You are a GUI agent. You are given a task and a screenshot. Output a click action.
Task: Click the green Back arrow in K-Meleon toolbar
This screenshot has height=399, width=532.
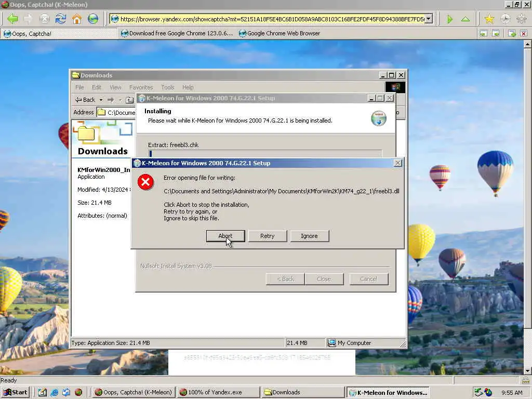click(12, 19)
